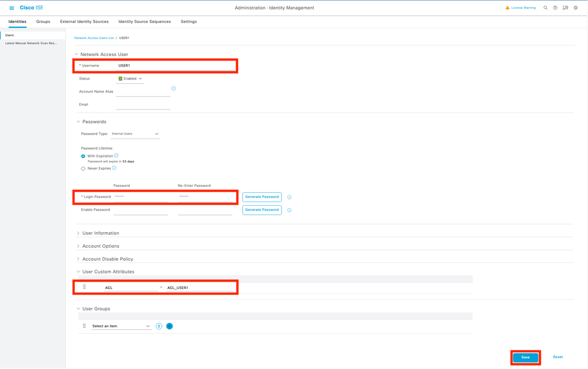
Task: Open the Settings tab
Action: tap(189, 22)
